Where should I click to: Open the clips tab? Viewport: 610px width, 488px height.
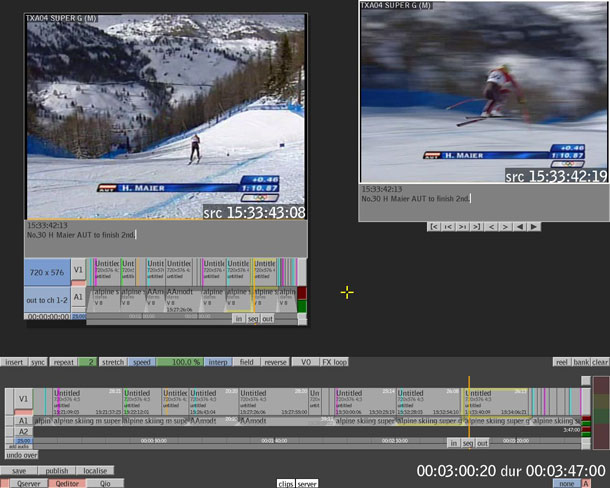(x=286, y=484)
